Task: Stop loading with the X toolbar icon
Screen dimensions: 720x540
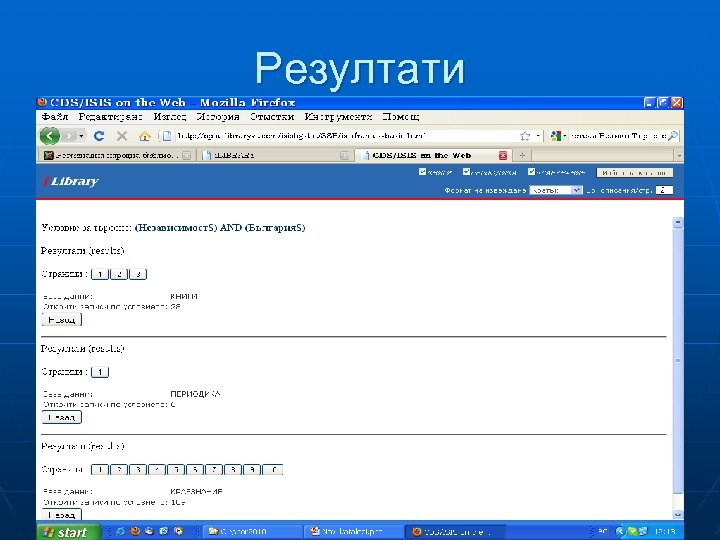Action: [122, 136]
